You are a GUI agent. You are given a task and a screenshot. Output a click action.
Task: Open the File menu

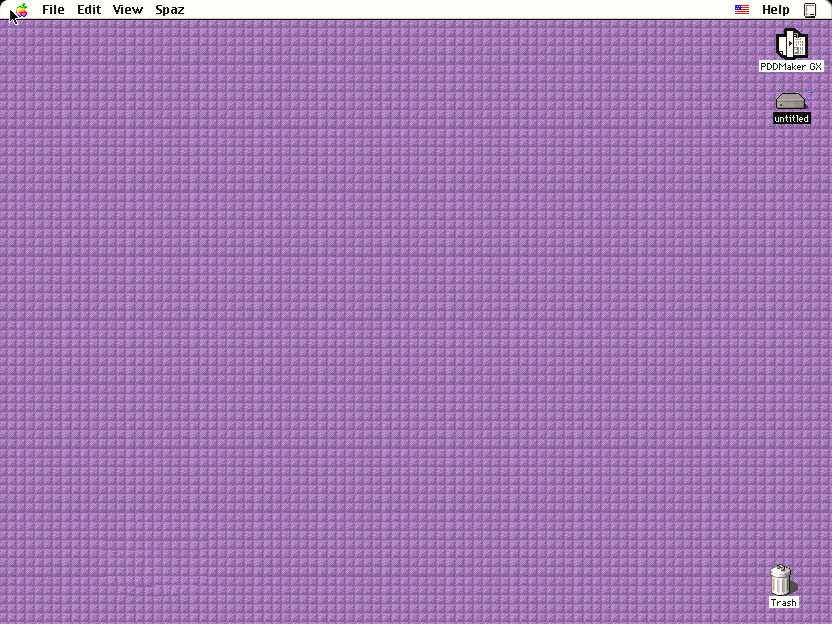coord(53,10)
